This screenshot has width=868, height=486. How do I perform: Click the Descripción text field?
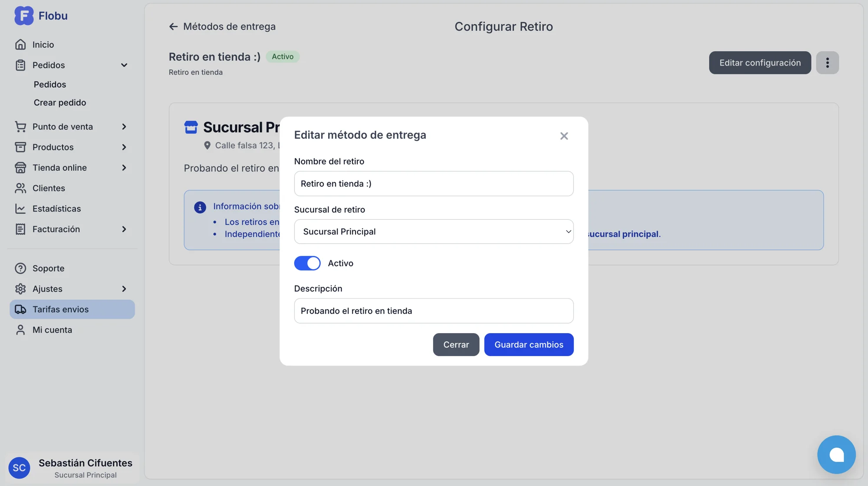pos(434,311)
